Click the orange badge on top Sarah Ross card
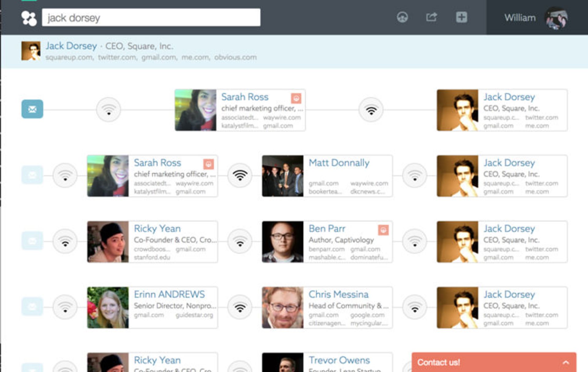The height and width of the screenshot is (372, 588). (x=296, y=98)
